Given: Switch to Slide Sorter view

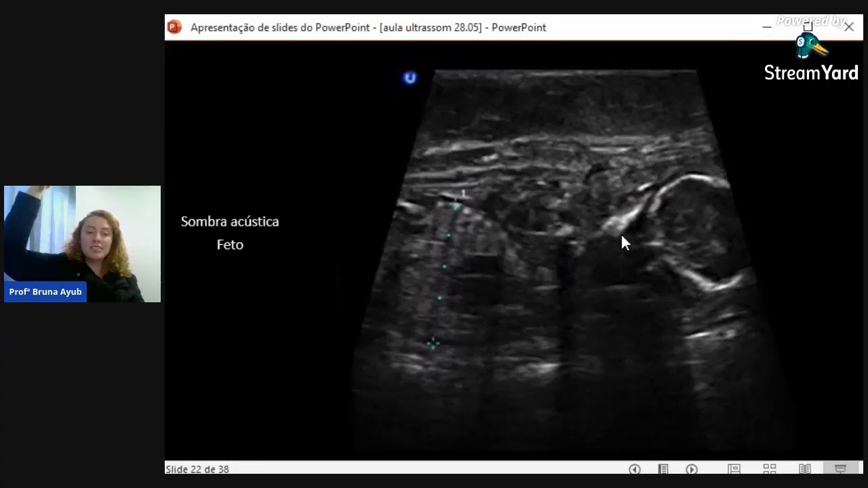Looking at the screenshot, I should pyautogui.click(x=770, y=469).
